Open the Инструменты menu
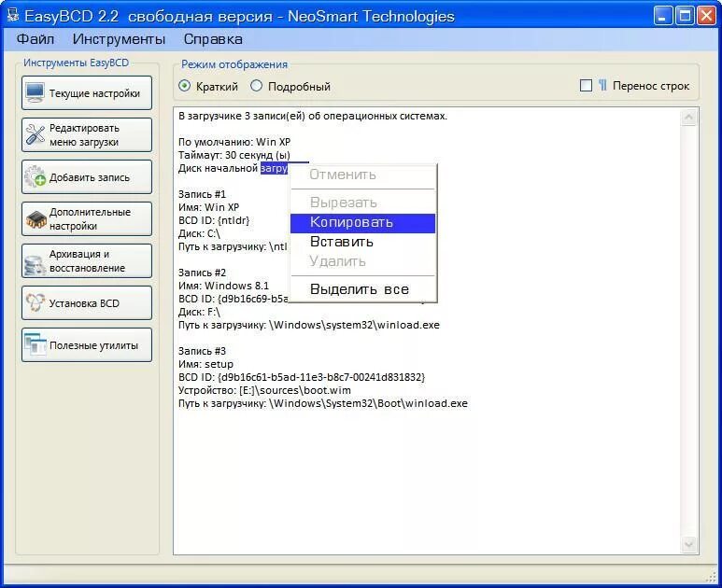This screenshot has width=722, height=588. pyautogui.click(x=119, y=39)
